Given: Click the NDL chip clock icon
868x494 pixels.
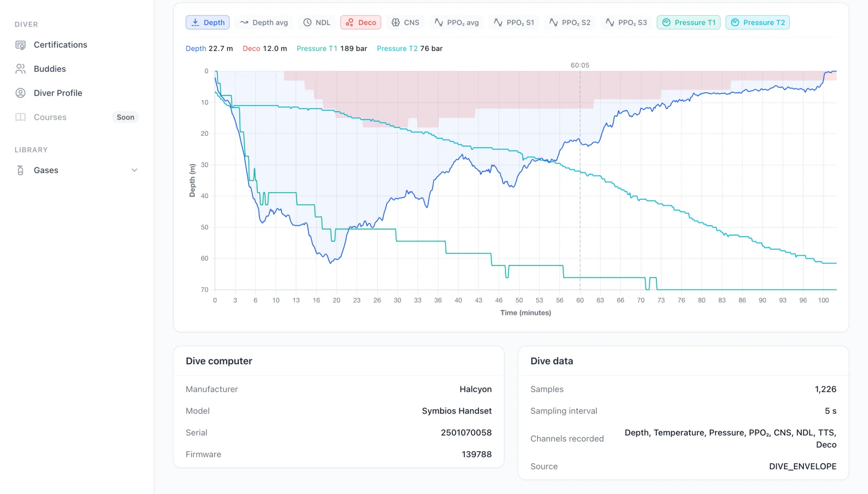Looking at the screenshot, I should [x=308, y=22].
